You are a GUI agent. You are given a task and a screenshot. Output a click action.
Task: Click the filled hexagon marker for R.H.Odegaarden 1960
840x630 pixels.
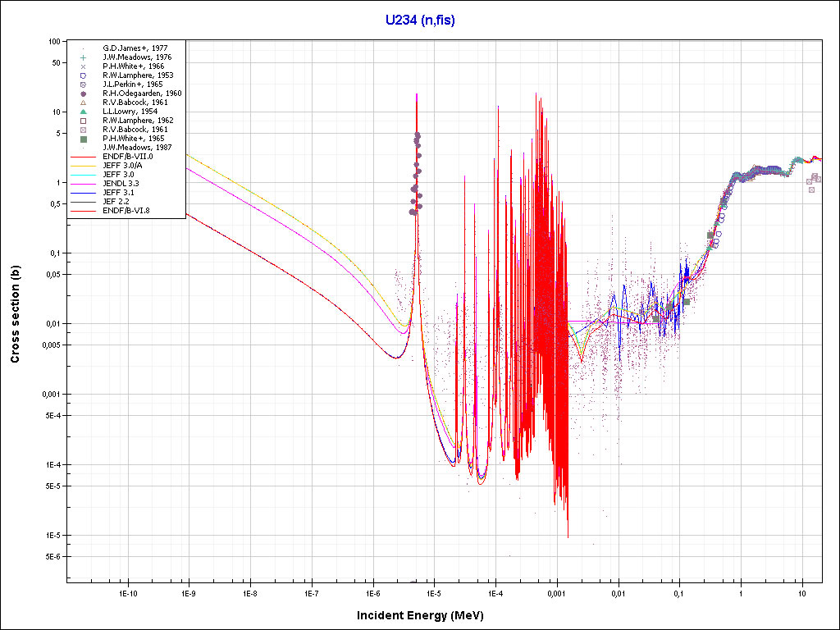(x=83, y=94)
